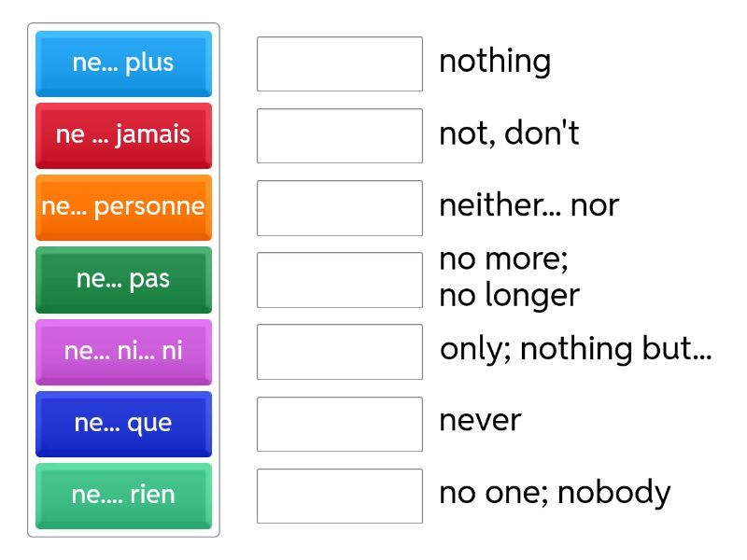Viewport: 747px width, 560px height.
Task: Click the empty box beside "nothing"
Action: tap(340, 63)
